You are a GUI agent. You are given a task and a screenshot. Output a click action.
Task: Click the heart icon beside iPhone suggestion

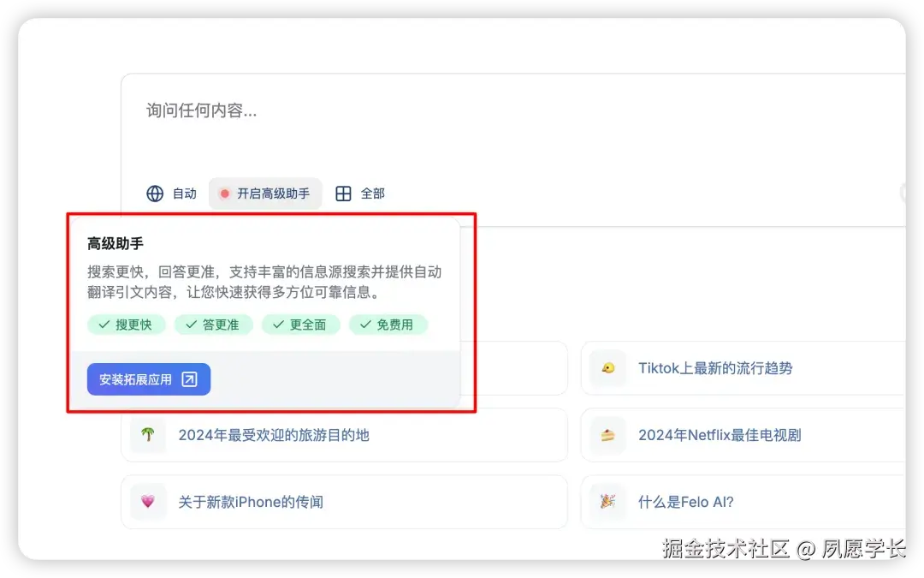point(147,502)
